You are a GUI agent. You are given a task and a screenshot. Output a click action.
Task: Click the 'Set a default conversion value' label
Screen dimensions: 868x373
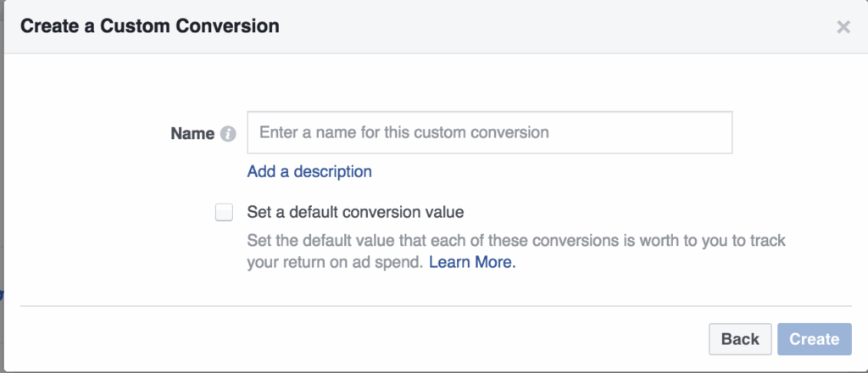tap(355, 212)
